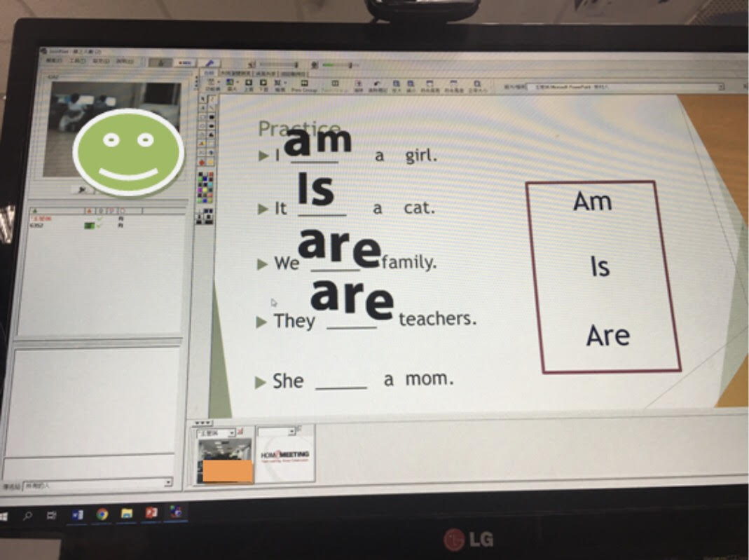The width and height of the screenshot is (749, 560).
Task: Click the microphone icon next to the green level
Action: pos(315,64)
